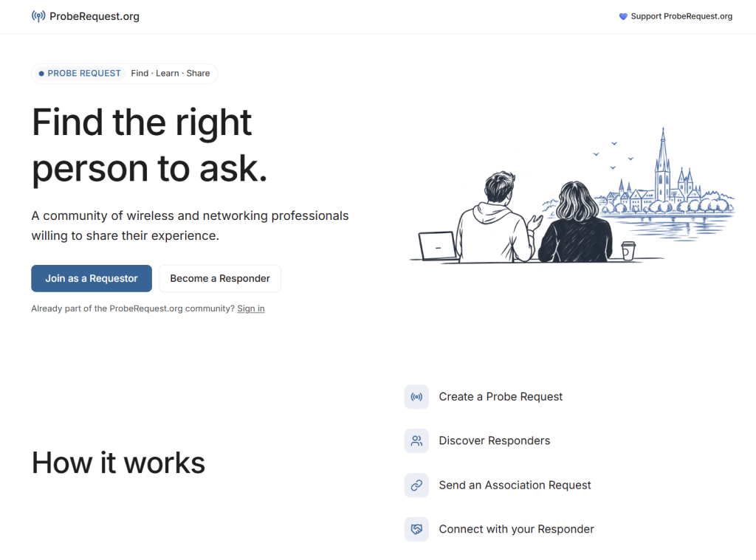Click the Find · Learn · Share text
The height and width of the screenshot is (560, 756).
[171, 73]
